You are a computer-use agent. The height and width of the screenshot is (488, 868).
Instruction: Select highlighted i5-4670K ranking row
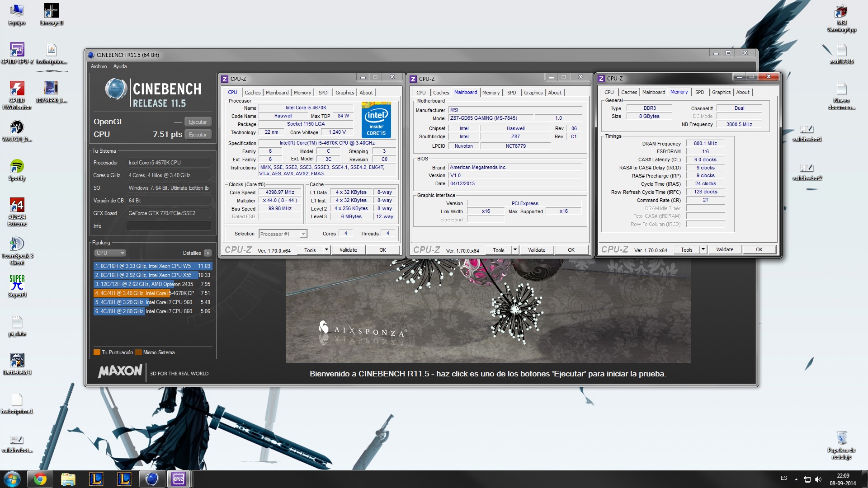click(152, 293)
